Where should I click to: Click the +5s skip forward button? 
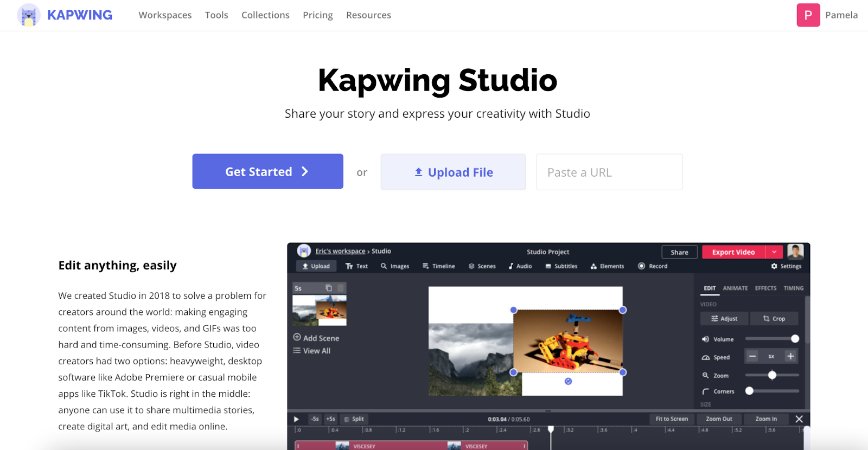(x=330, y=419)
